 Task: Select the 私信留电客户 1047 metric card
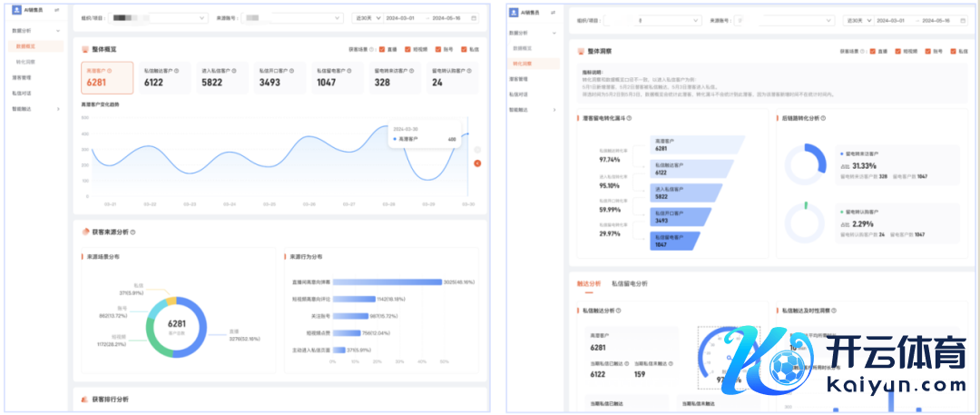click(x=338, y=77)
